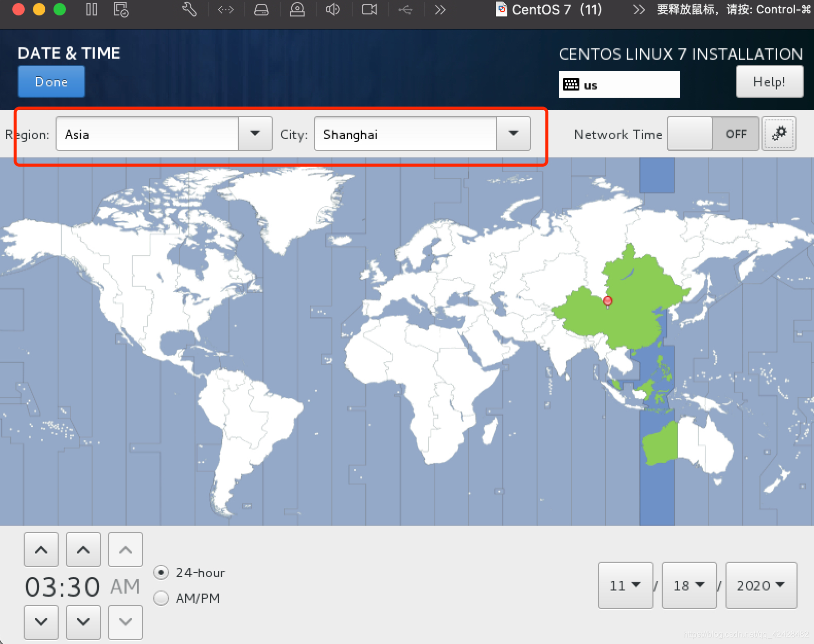Viewport: 814px width, 644px height.
Task: Click the macOS green fullscreen button
Action: [x=60, y=10]
